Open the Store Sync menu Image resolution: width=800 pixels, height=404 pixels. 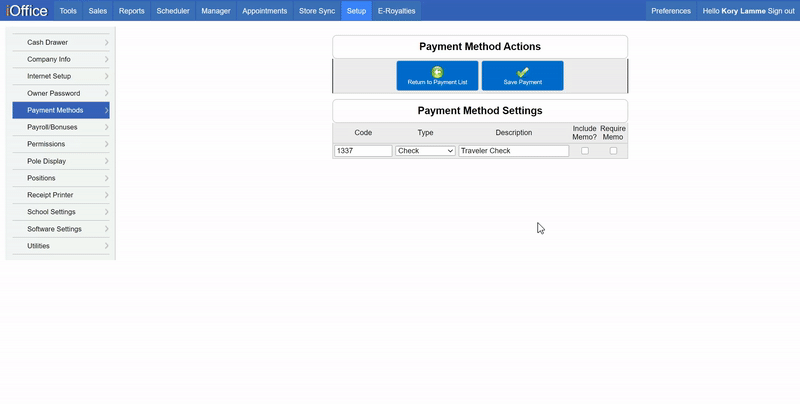point(317,11)
